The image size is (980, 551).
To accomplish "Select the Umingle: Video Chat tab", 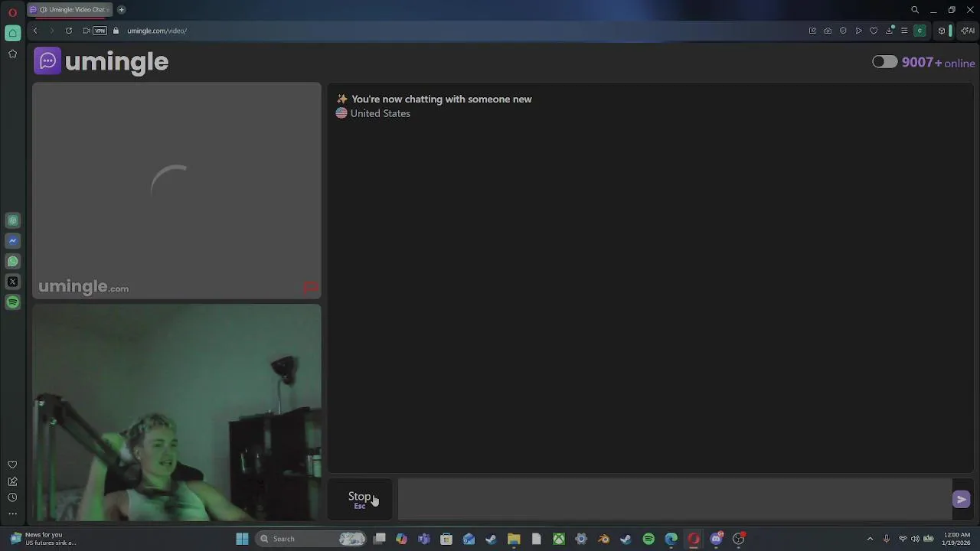I will pos(69,10).
